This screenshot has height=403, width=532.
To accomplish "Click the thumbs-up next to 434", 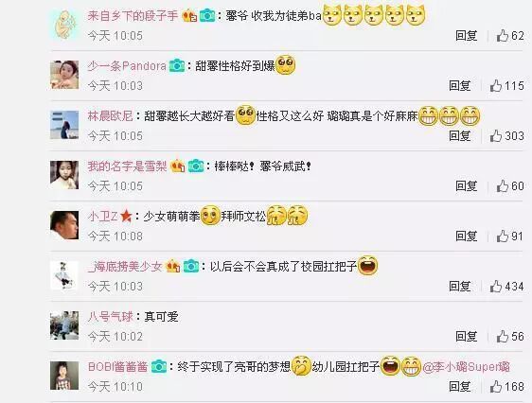I will pos(496,286).
